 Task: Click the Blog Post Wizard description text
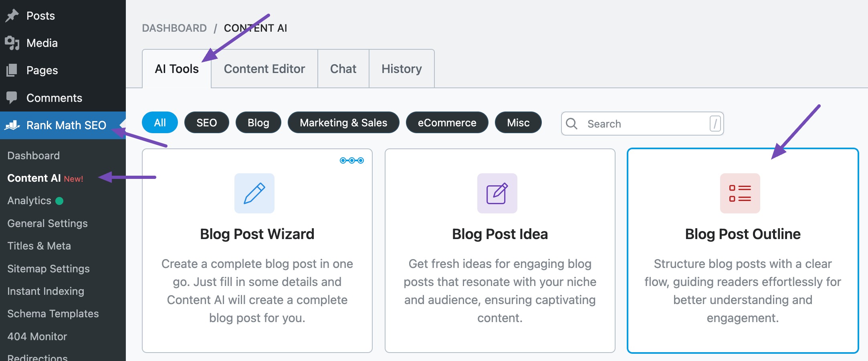point(257,291)
